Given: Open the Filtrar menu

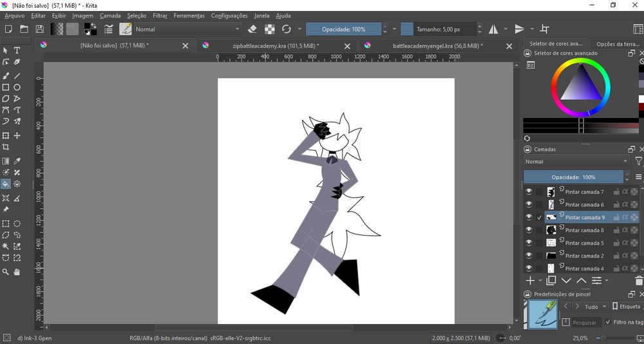Looking at the screenshot, I should point(160,15).
